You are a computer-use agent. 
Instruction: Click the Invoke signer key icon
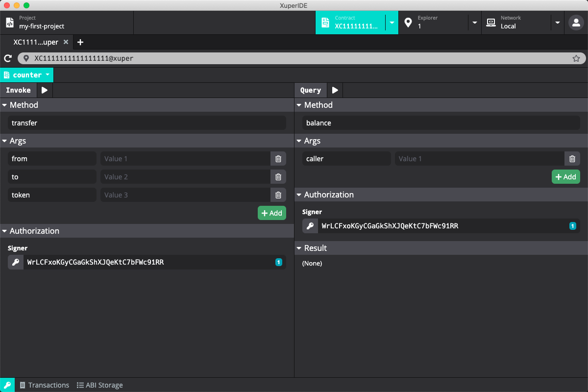(x=16, y=262)
